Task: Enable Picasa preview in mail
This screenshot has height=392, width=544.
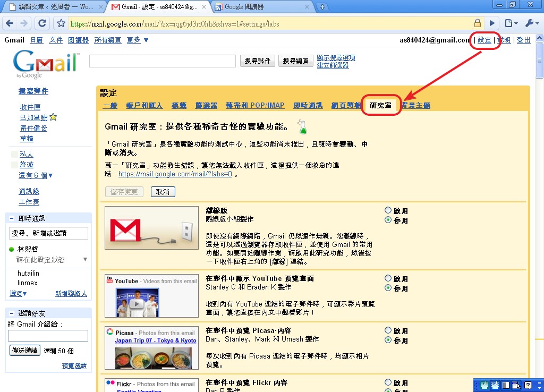Action: 388,330
